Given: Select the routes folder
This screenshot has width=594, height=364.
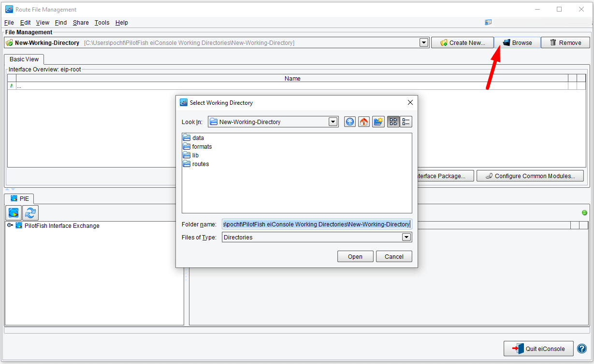Looking at the screenshot, I should pos(196,164).
